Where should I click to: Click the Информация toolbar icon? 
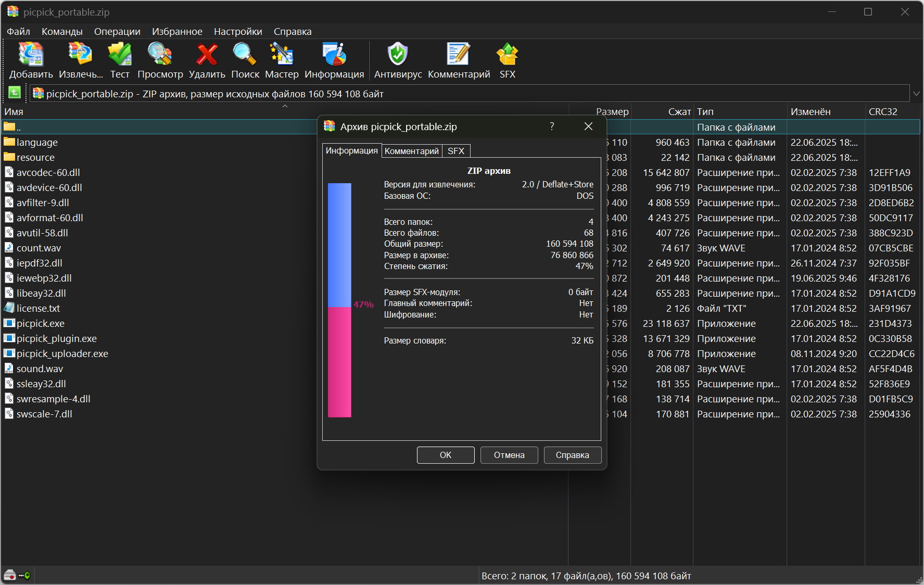coord(334,54)
